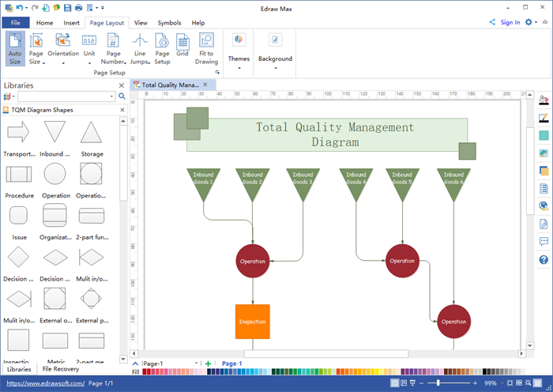Open the Comments panel icon in sidebar
This screenshot has width=553, height=392.
(544, 242)
